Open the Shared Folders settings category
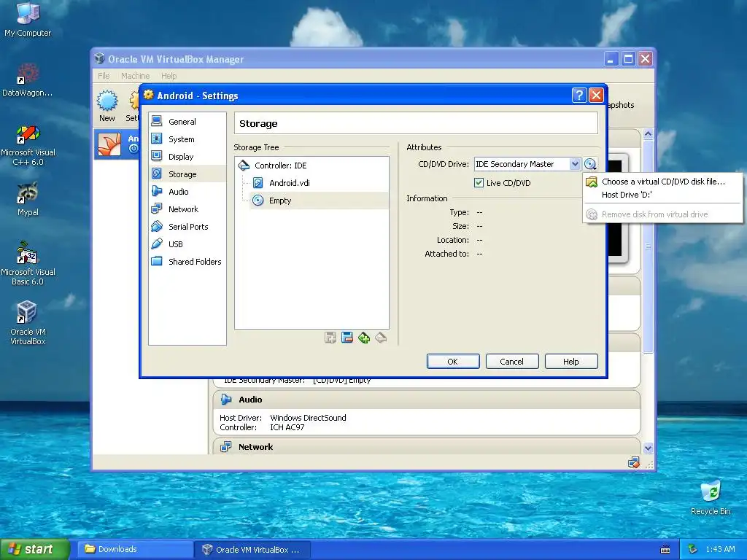747x560 pixels. click(x=187, y=262)
